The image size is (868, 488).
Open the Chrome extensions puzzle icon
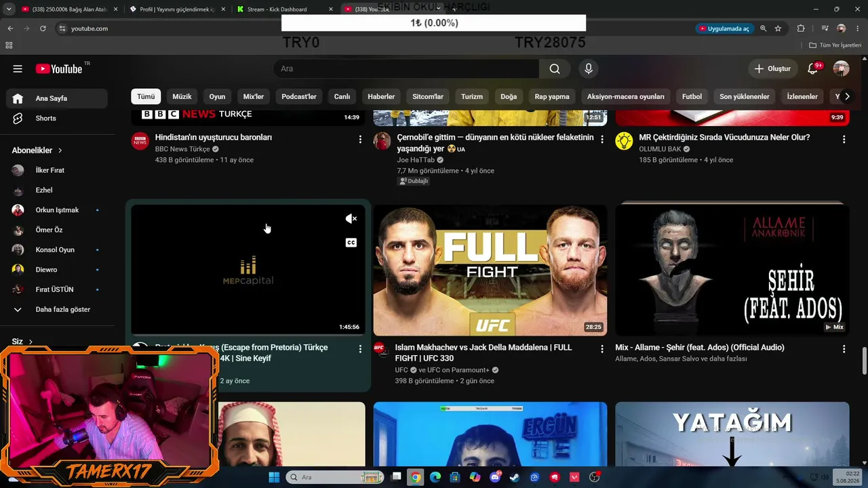(x=801, y=28)
